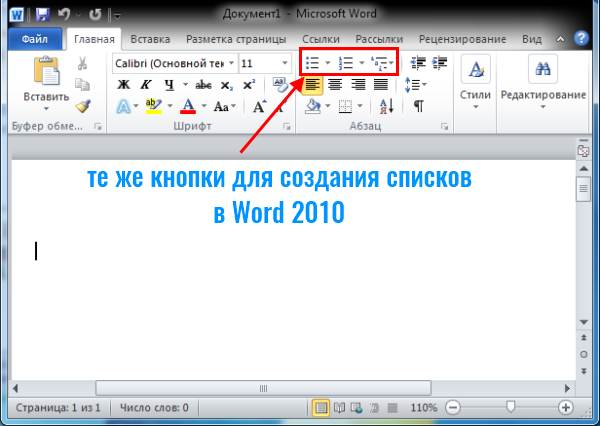600x426 pixels.
Task: Click the Format Painter brush icon
Action: pyautogui.click(x=84, y=106)
